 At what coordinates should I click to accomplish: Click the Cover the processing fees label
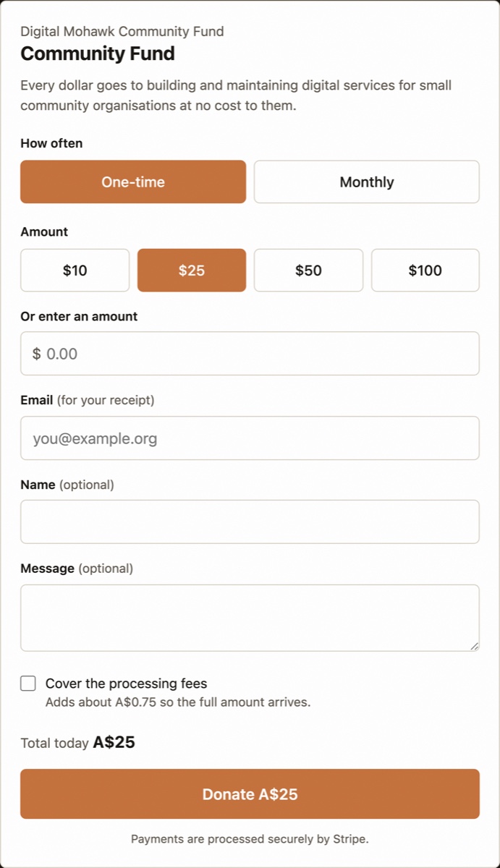pos(127,684)
